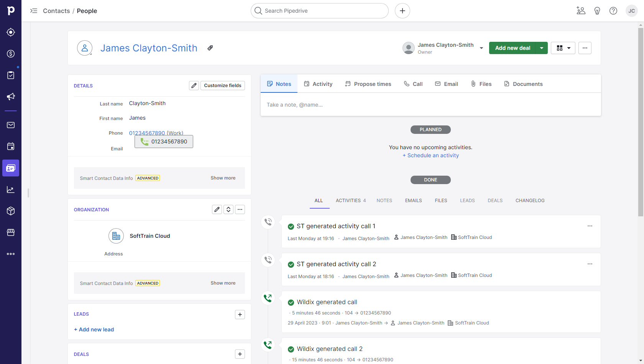The height and width of the screenshot is (364, 644).
Task: Show more Smart Contact Data in Organization
Action: [223, 283]
